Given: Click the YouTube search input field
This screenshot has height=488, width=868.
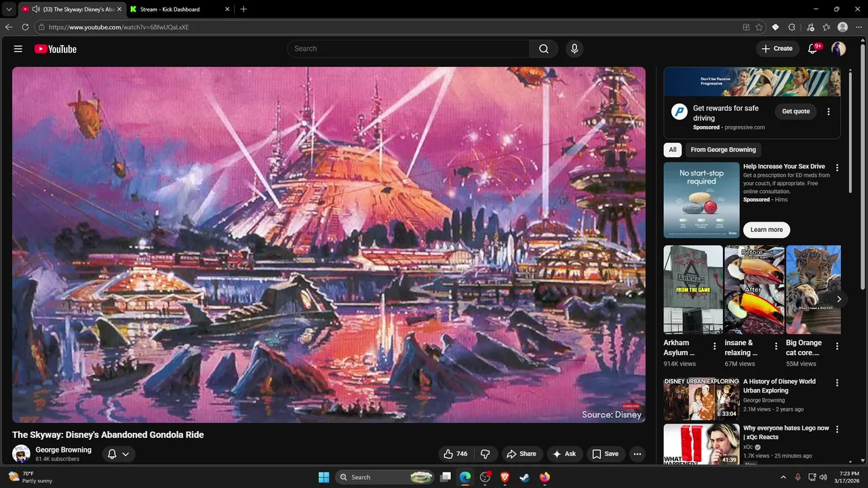Looking at the screenshot, I should 409,49.
